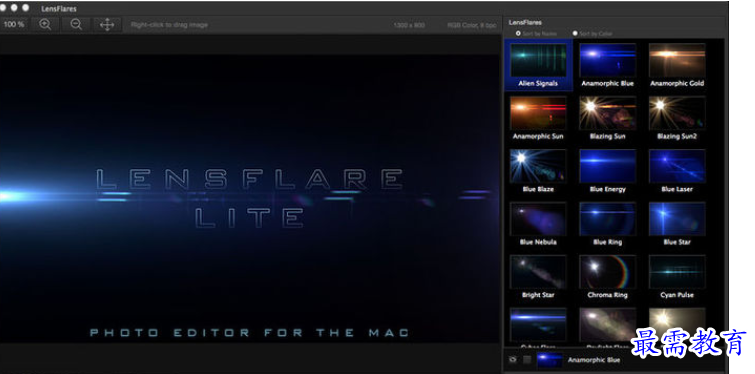Click the LENSFLARE LITE preview image
Viewport: 755px width, 374px height.
[x=249, y=198]
